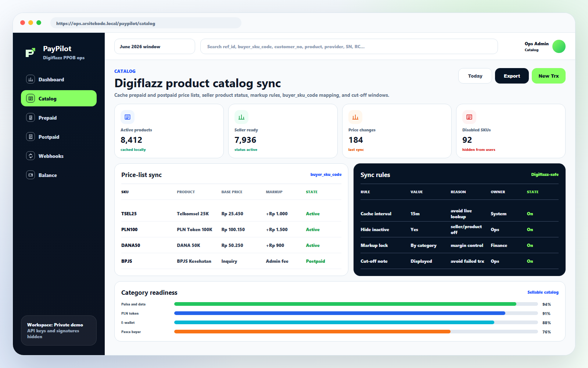Open the Postpaid sidebar icon

coord(31,137)
